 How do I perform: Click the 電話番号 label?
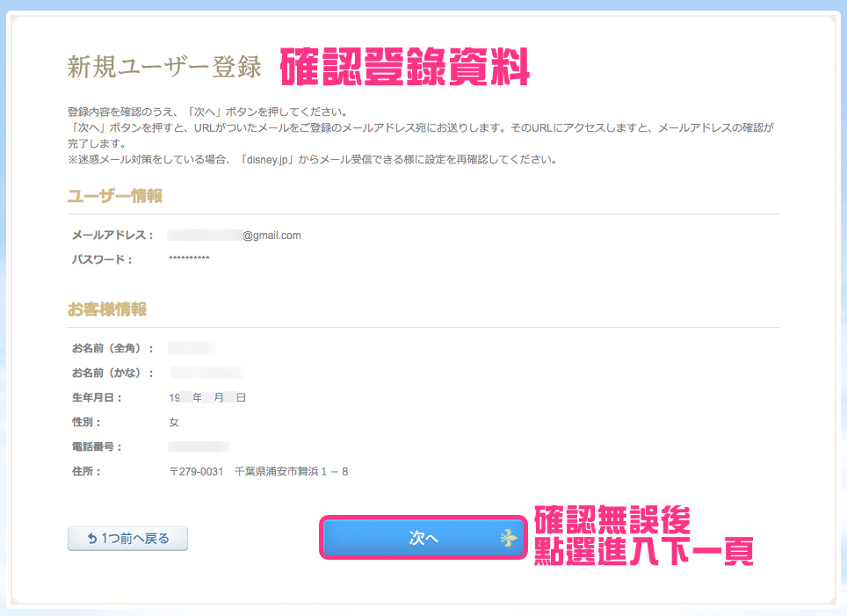[x=97, y=447]
